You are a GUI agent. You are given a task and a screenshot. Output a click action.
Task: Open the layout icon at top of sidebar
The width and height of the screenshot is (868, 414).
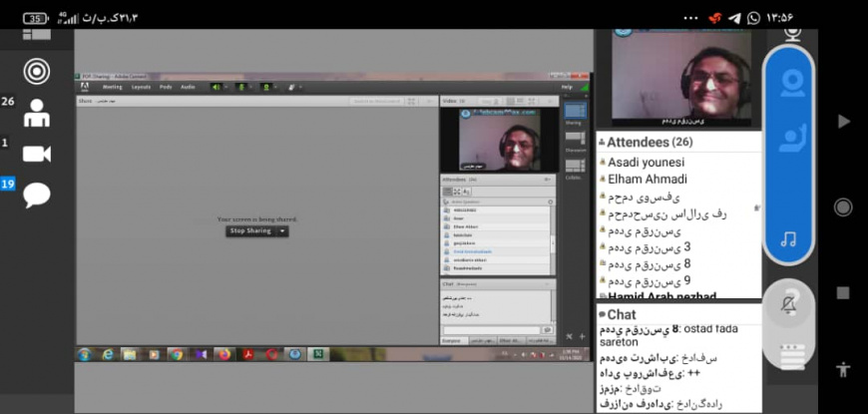(37, 34)
